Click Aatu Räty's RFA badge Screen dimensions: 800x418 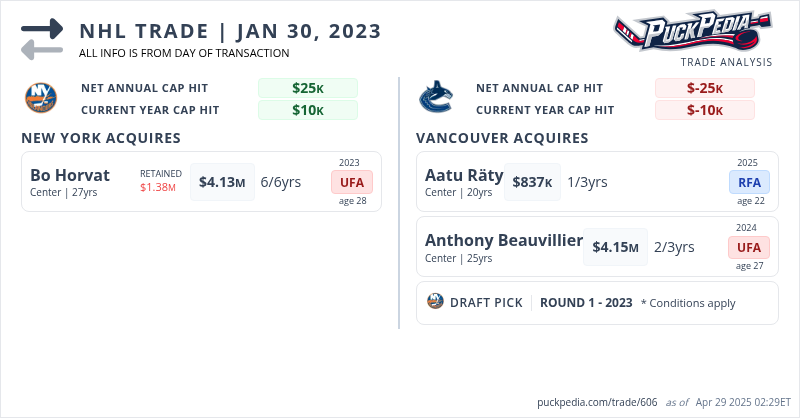pyautogui.click(x=749, y=182)
